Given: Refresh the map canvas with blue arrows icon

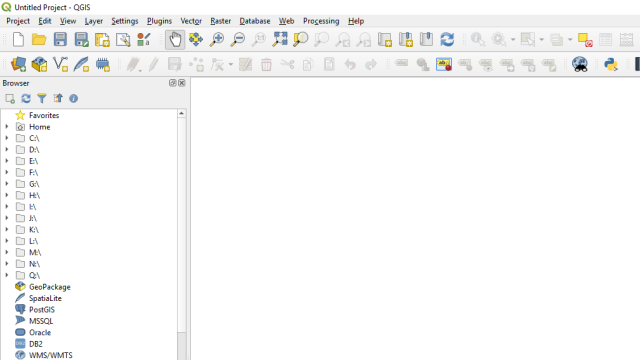Looking at the screenshot, I should click(447, 40).
